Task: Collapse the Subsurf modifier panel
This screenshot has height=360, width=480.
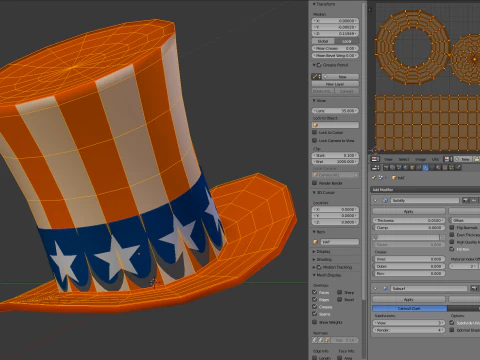Action: click(x=375, y=288)
